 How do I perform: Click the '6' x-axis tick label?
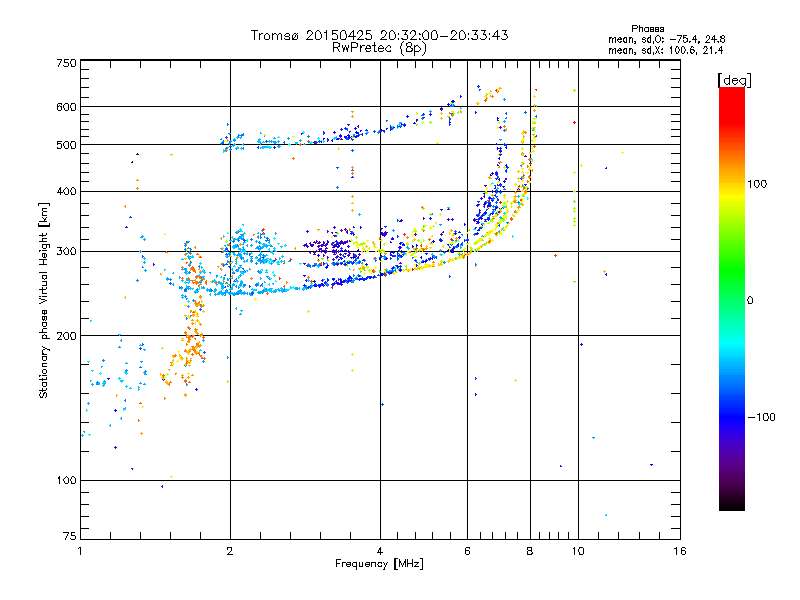click(467, 551)
